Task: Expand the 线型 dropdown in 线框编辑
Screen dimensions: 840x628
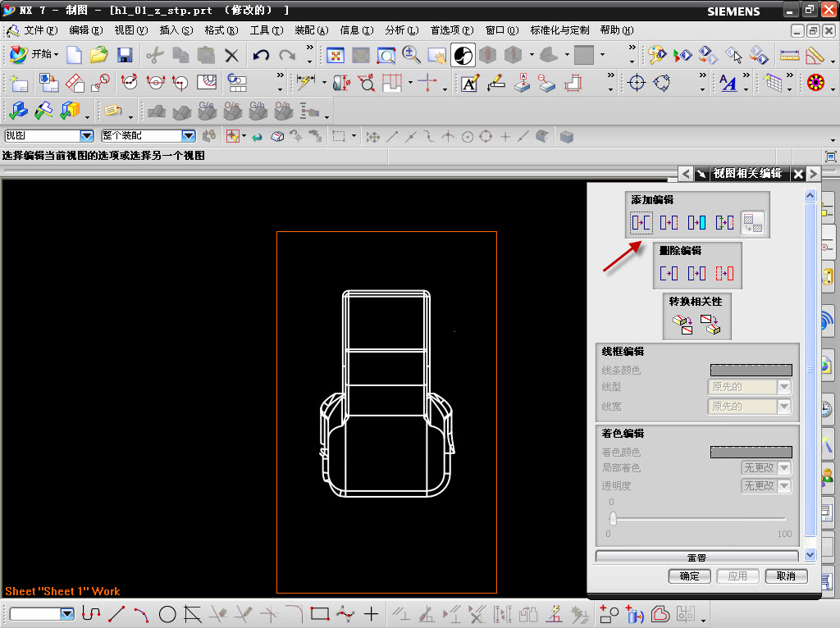Action: pyautogui.click(x=784, y=387)
